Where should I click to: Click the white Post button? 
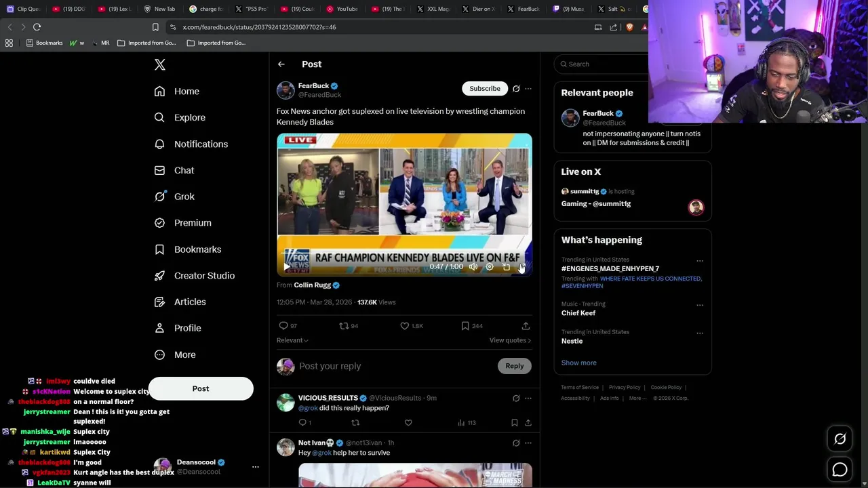pyautogui.click(x=201, y=388)
